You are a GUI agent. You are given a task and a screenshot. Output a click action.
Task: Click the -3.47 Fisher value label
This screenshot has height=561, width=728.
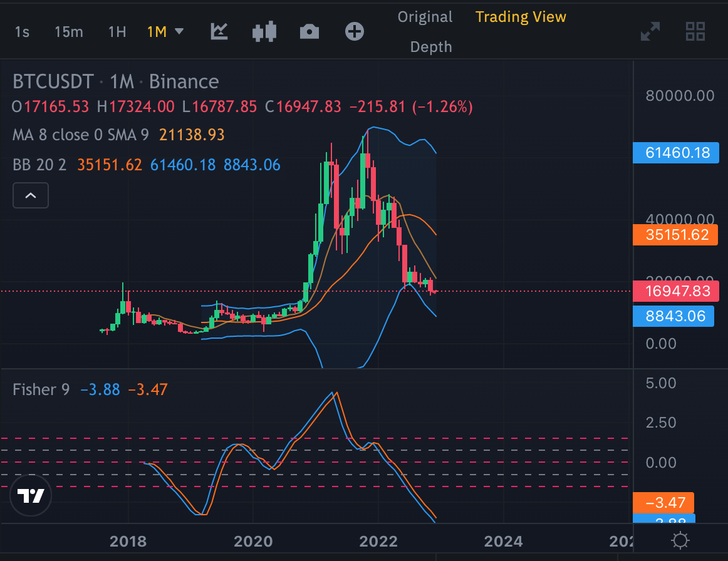[663, 503]
